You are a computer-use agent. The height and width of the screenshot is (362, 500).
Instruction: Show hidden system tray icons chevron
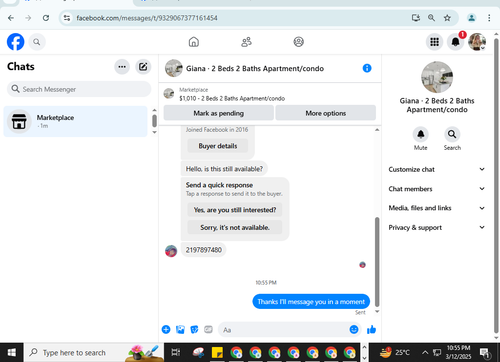pyautogui.click(x=425, y=352)
